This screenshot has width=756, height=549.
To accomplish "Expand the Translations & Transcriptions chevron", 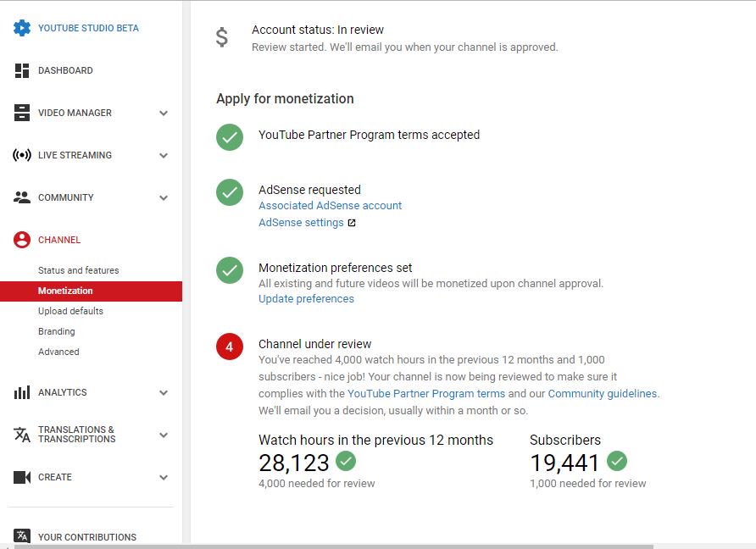I will click(x=164, y=435).
